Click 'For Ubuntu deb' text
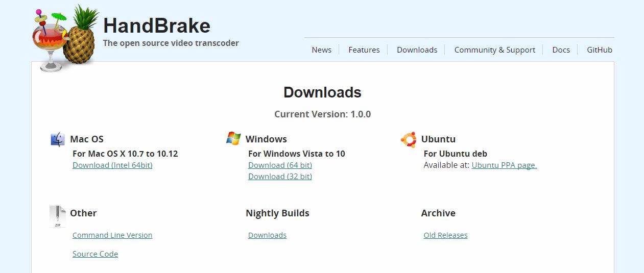This screenshot has width=644, height=273. pyautogui.click(x=456, y=154)
